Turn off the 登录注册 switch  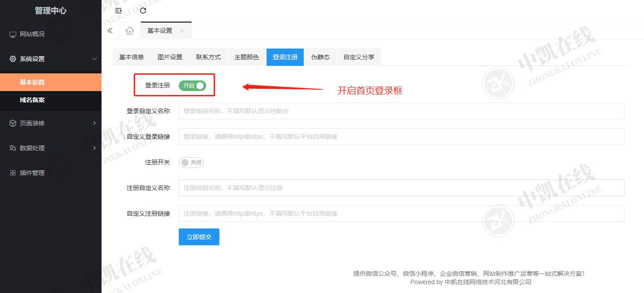click(192, 86)
